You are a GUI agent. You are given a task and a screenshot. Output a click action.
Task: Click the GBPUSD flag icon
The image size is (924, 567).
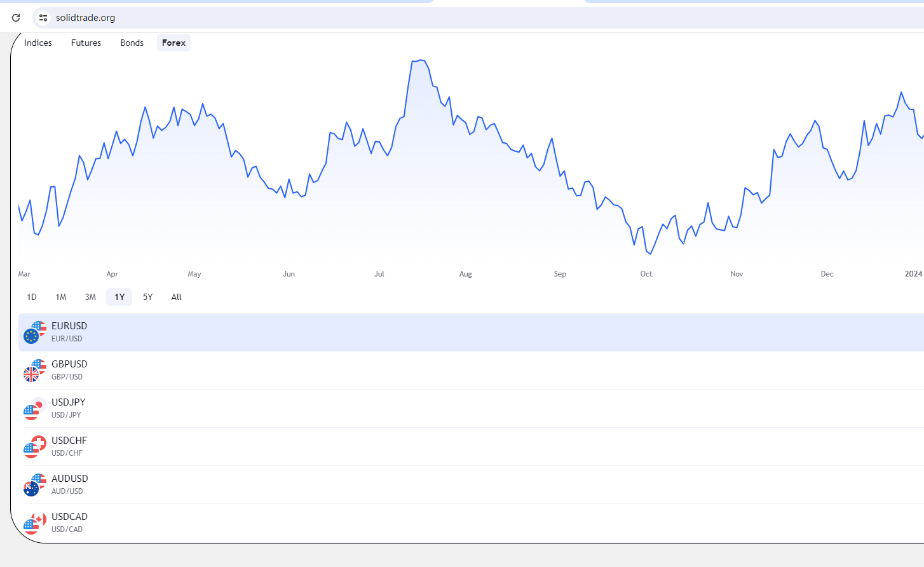click(x=34, y=371)
